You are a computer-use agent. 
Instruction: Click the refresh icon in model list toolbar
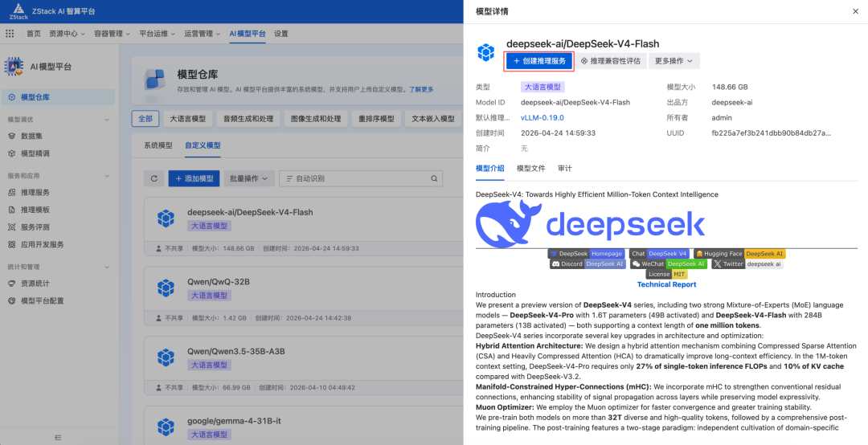tap(154, 179)
